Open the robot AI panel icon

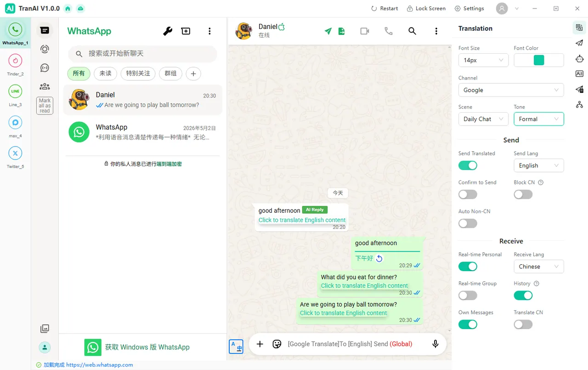click(x=579, y=59)
